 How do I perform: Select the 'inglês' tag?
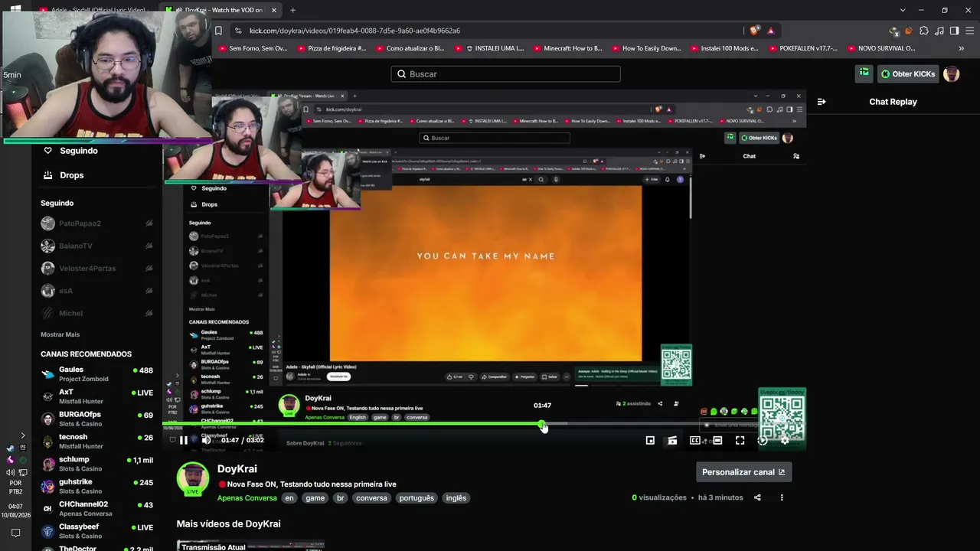click(456, 498)
